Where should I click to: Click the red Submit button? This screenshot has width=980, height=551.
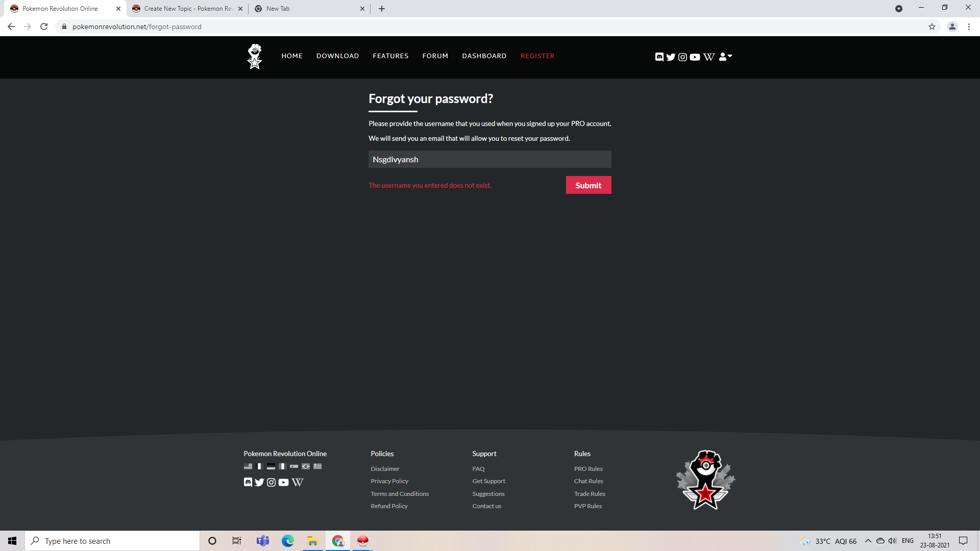[588, 185]
